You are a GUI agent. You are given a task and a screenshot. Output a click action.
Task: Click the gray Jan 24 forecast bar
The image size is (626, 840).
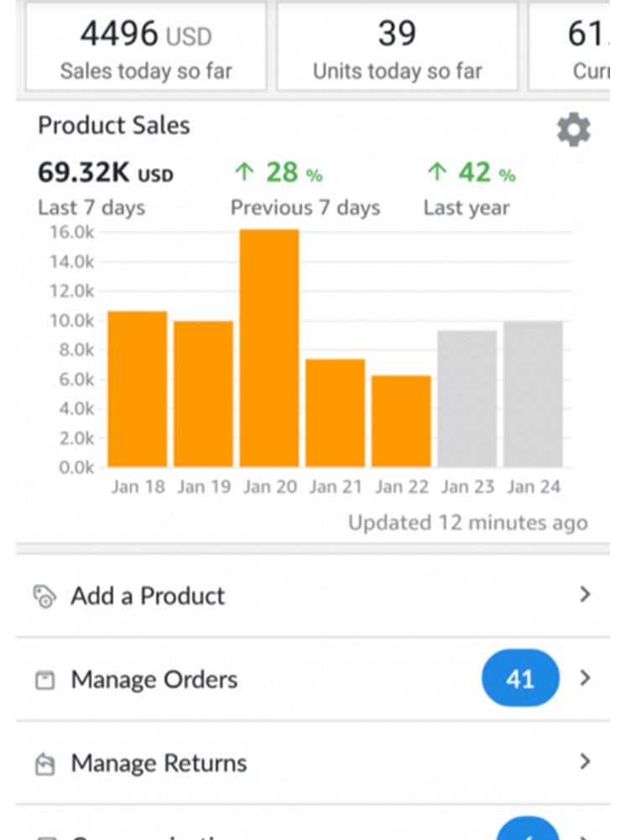534,394
